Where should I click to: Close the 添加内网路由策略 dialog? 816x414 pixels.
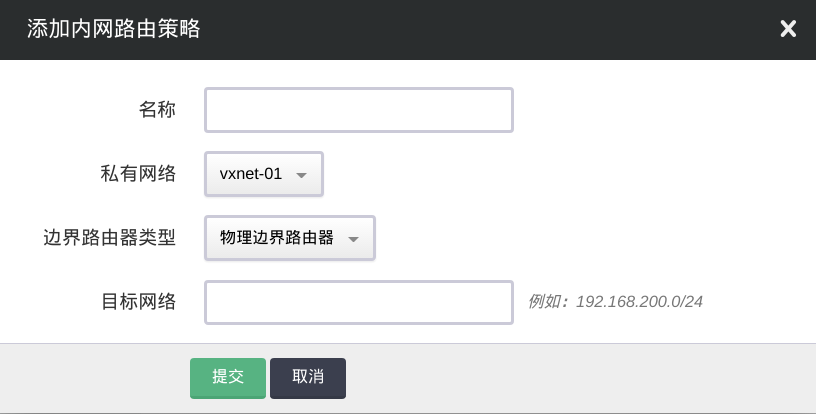[x=788, y=29]
